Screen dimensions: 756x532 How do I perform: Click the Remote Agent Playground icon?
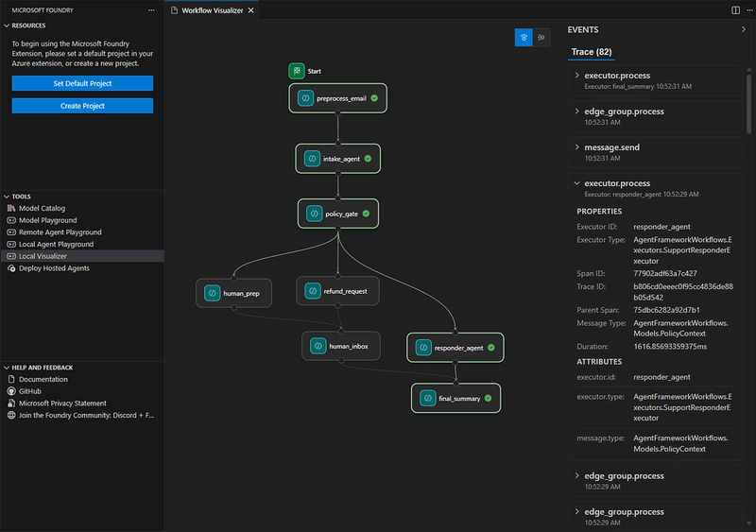pos(11,232)
